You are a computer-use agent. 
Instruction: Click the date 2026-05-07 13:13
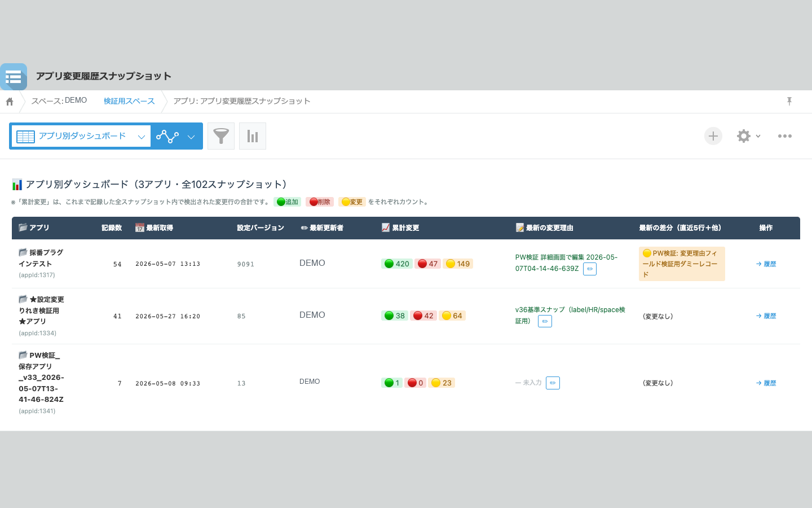168,264
